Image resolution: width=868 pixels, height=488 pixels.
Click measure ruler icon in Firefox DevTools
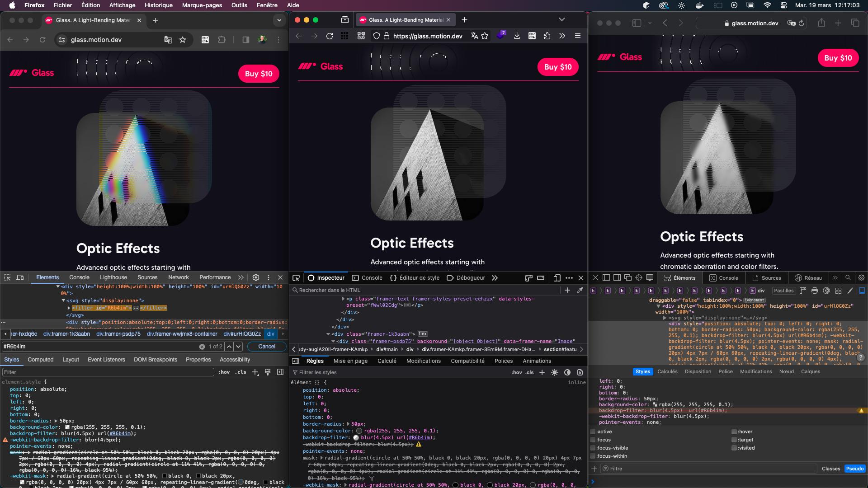pos(541,278)
